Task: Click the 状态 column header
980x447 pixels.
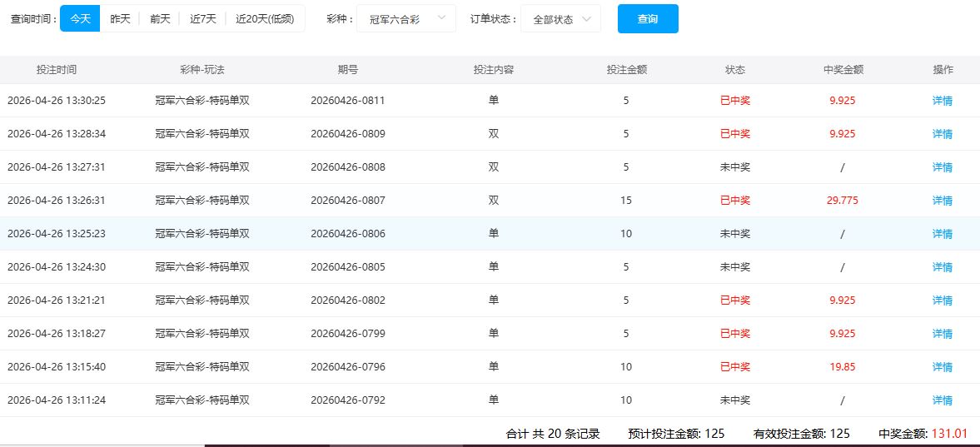Action: tap(735, 70)
